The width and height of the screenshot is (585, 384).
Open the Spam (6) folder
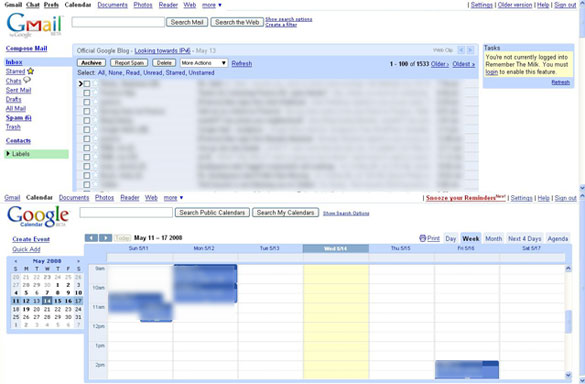click(18, 118)
